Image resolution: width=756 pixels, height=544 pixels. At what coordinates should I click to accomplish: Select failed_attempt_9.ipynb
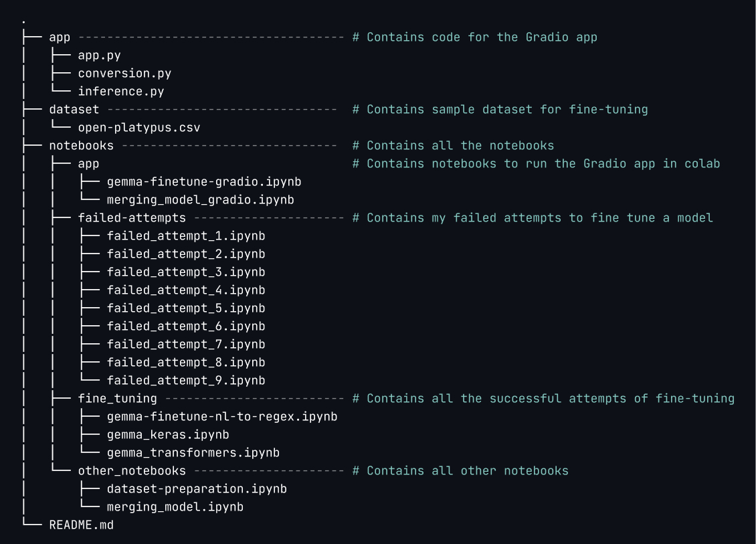point(185,381)
